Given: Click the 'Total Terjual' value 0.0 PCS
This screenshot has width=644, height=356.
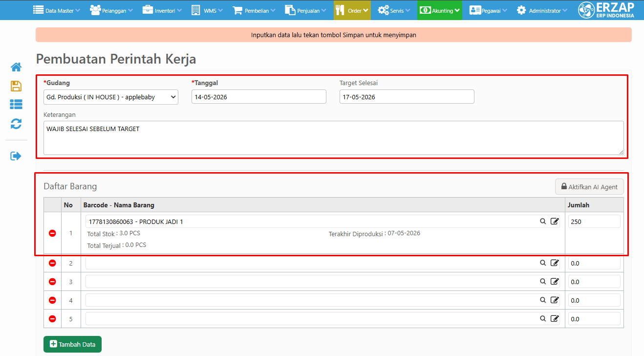Looking at the screenshot, I should pos(136,245).
